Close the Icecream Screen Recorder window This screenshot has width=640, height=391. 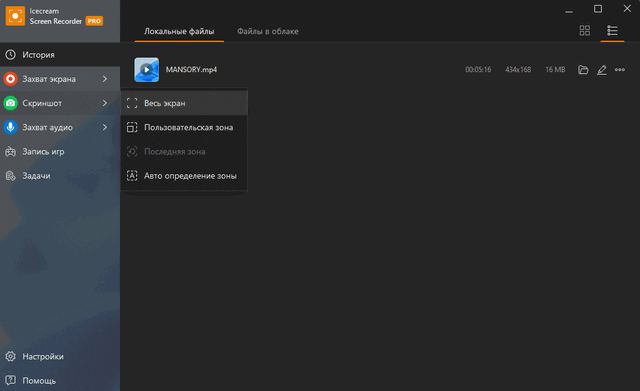pos(627,9)
